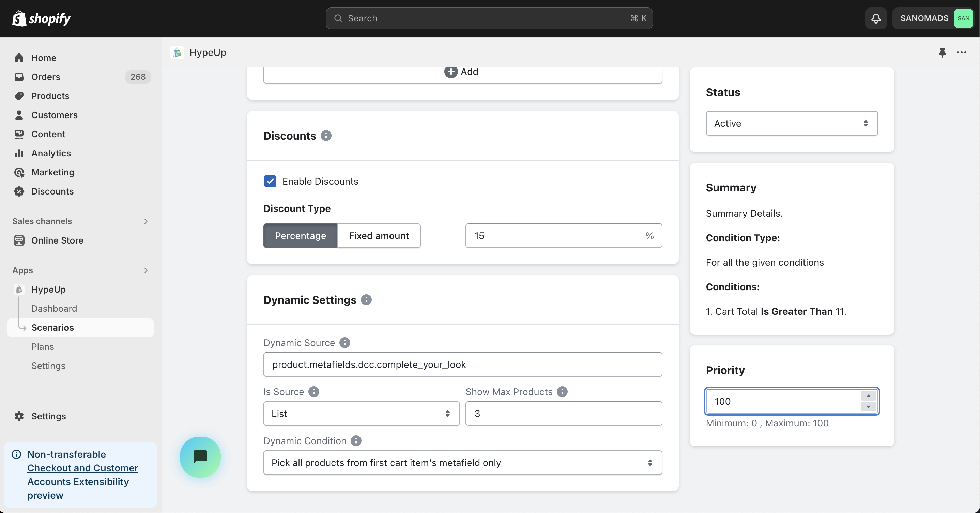Viewport: 980px width, 513px height.
Task: Uncheck the Enable Discounts checkbox
Action: pyautogui.click(x=270, y=182)
